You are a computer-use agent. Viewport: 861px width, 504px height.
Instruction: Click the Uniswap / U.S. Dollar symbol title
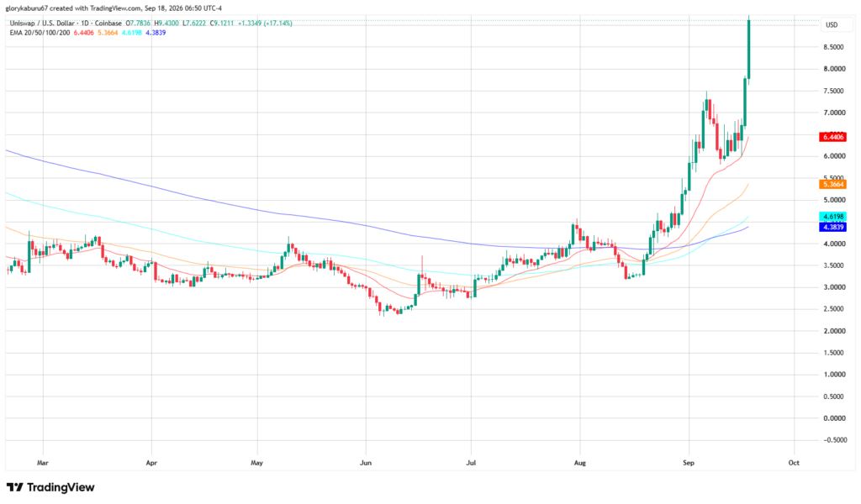[x=42, y=24]
